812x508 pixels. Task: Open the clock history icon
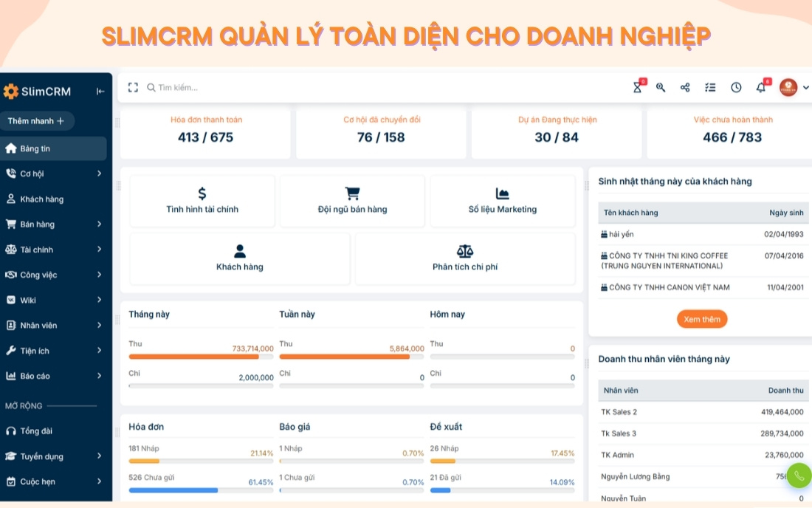coord(736,88)
